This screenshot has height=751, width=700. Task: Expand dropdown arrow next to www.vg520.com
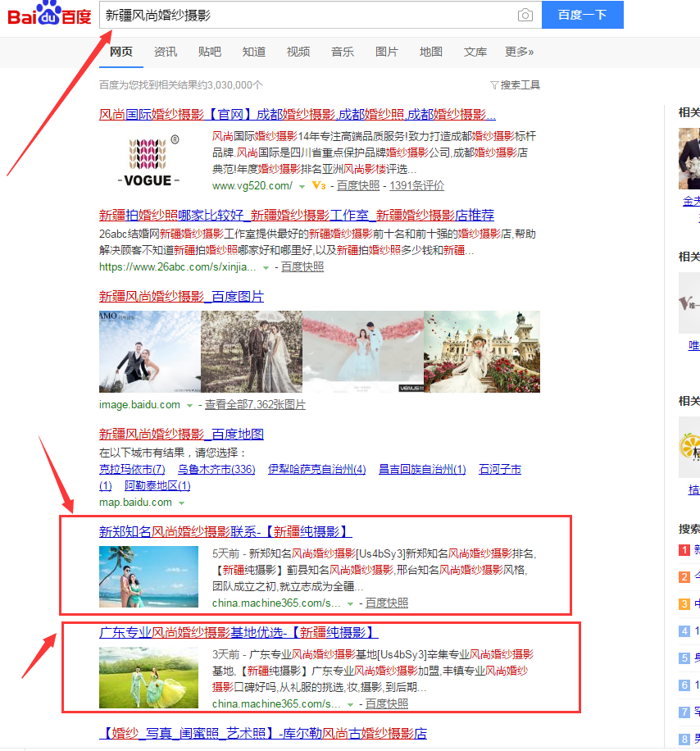click(x=302, y=187)
